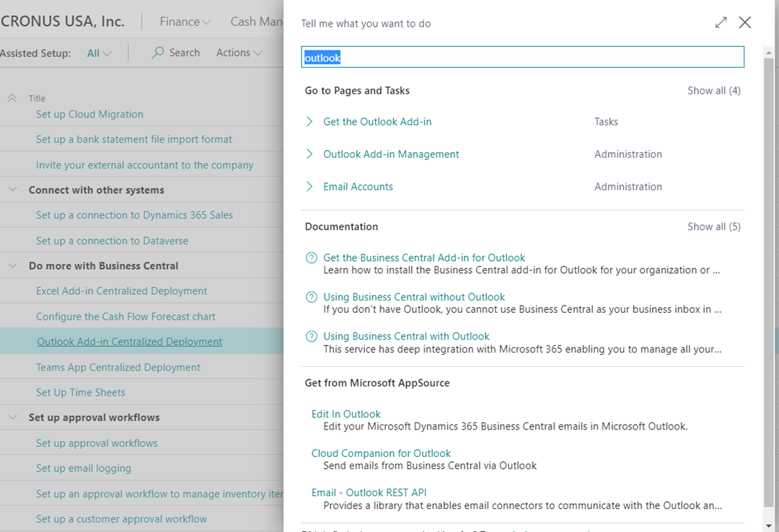Open Set Up Time Sheets
Screen dimensions: 779x532
[x=81, y=392]
